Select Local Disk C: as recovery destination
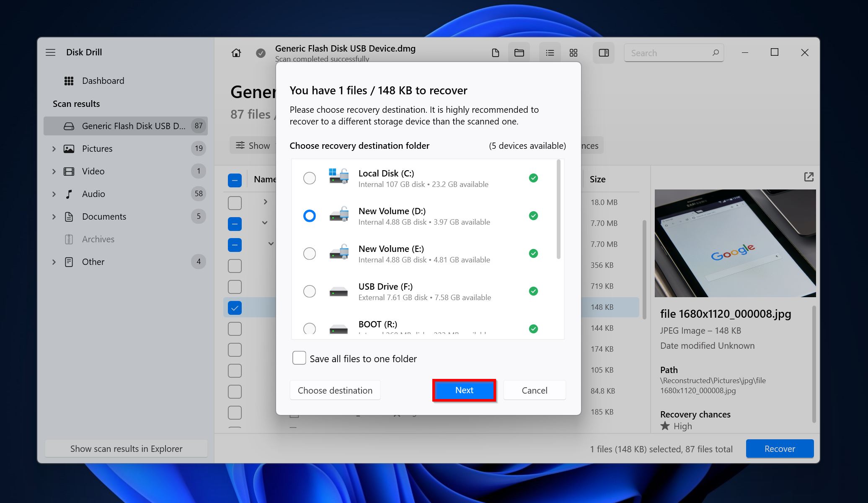 309,177
